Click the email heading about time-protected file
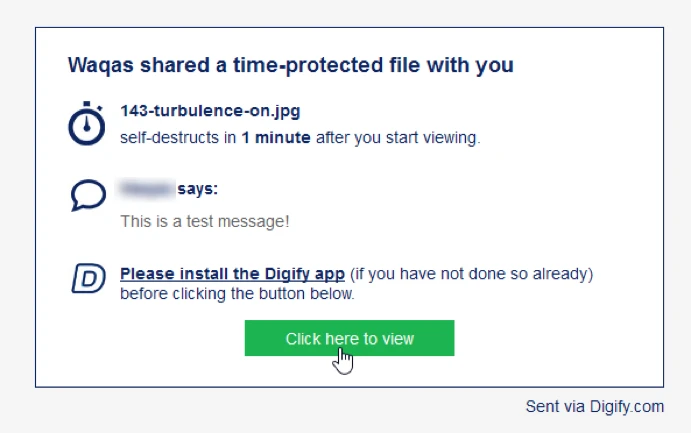 290,66
